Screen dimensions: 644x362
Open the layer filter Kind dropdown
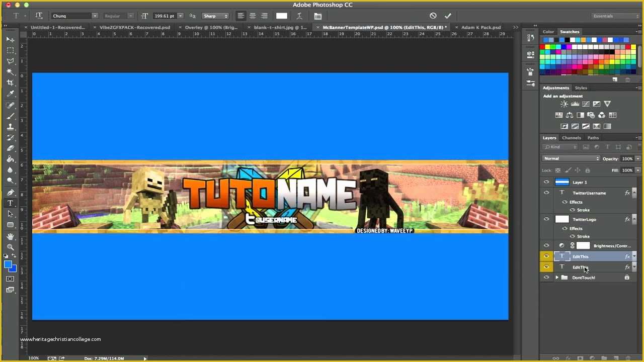click(x=560, y=147)
